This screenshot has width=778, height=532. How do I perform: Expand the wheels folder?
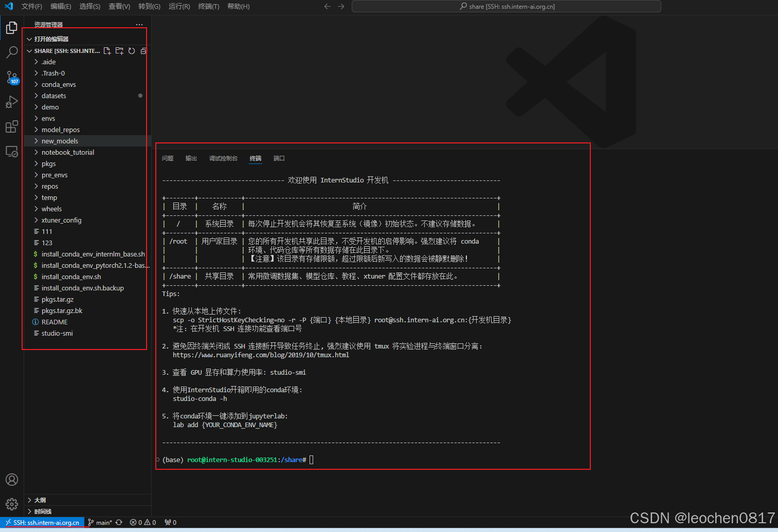pos(87,209)
